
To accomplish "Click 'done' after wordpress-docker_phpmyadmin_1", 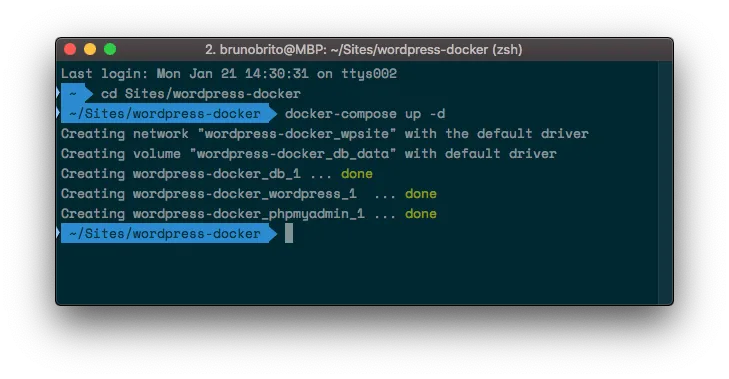I will tap(421, 213).
